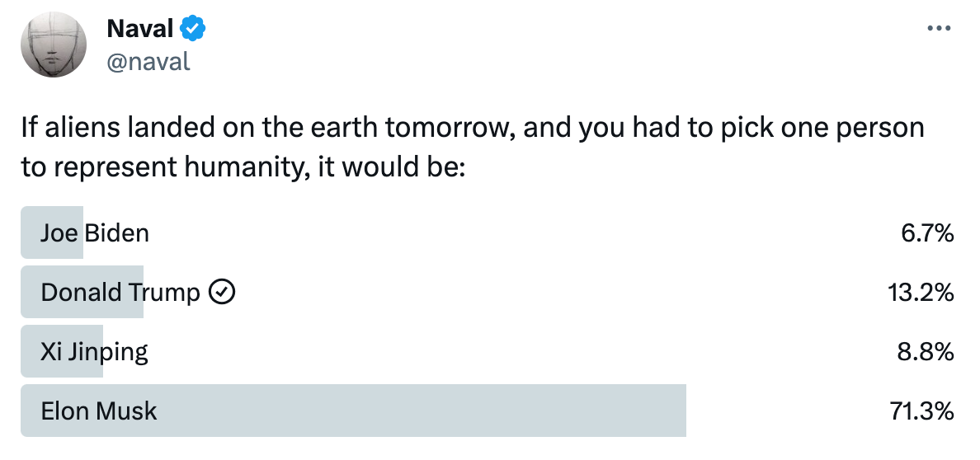Image resolution: width=980 pixels, height=460 pixels.
Task: Select the Joe Biden poll option label
Action: (x=95, y=233)
